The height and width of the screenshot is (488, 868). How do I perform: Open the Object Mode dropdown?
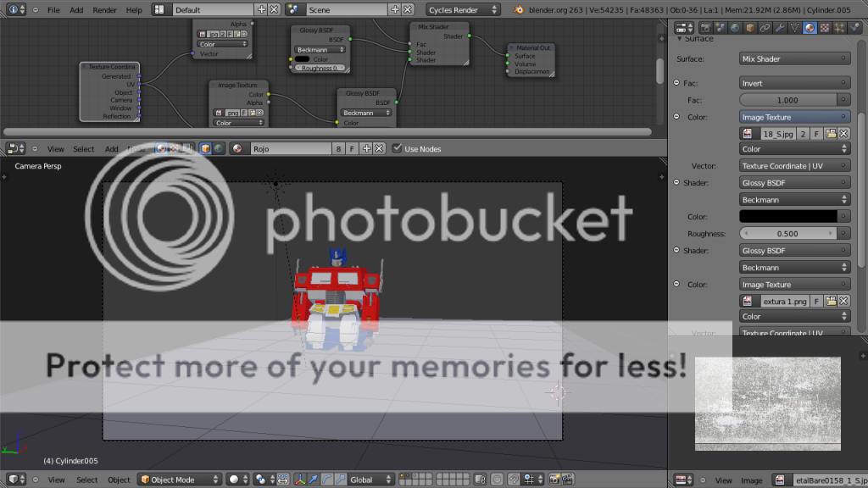tap(180, 480)
